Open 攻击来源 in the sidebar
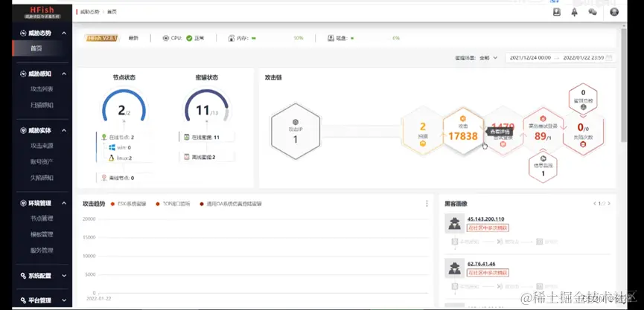The image size is (644, 310). click(40, 146)
